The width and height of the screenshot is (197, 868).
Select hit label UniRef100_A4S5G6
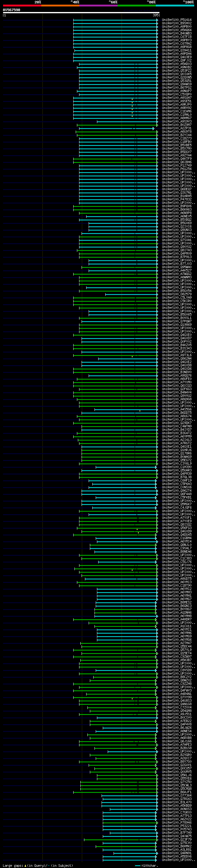coord(177,410)
